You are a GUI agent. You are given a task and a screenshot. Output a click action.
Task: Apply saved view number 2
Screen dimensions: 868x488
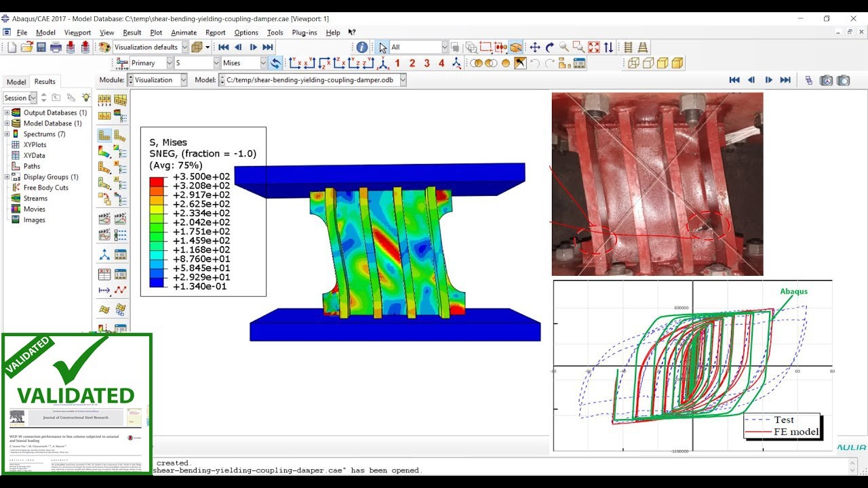[x=412, y=63]
